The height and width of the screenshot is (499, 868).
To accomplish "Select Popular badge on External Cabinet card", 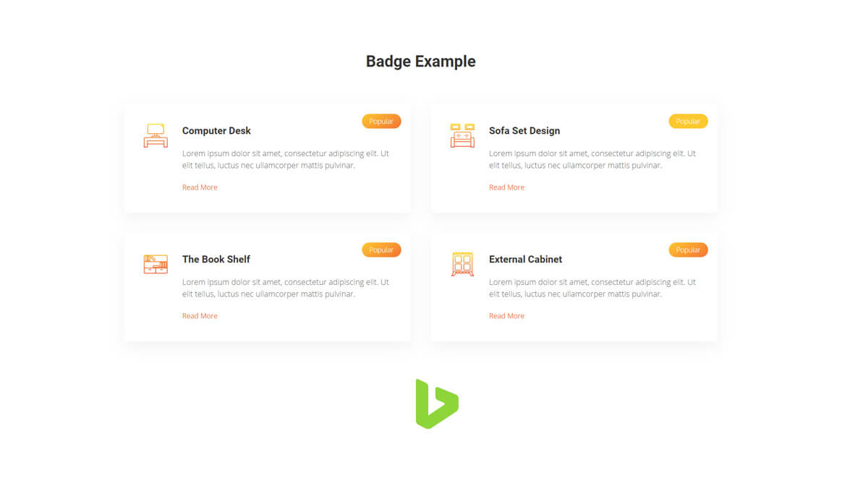I will coord(688,250).
